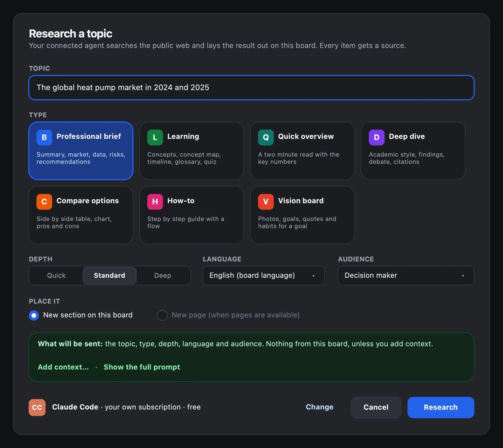503x448 pixels.
Task: Pick the Deep dive title label
Action: click(x=407, y=136)
